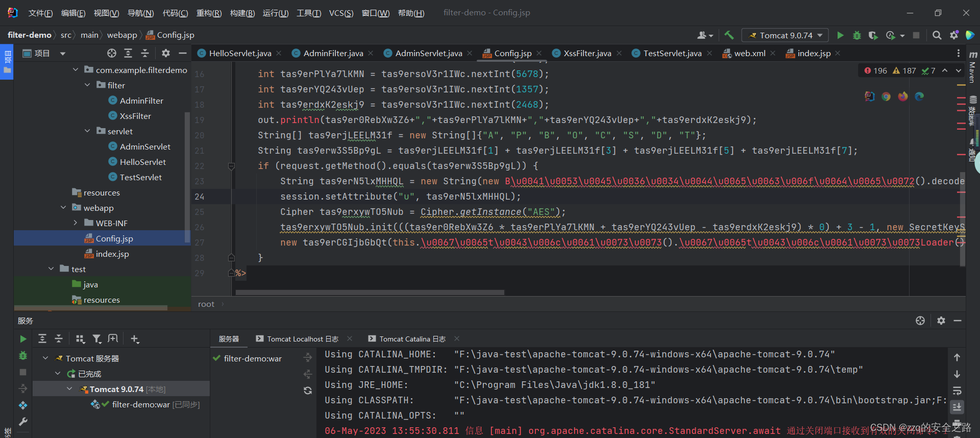Open the project view mode dropdown
980x438 pixels.
point(63,53)
